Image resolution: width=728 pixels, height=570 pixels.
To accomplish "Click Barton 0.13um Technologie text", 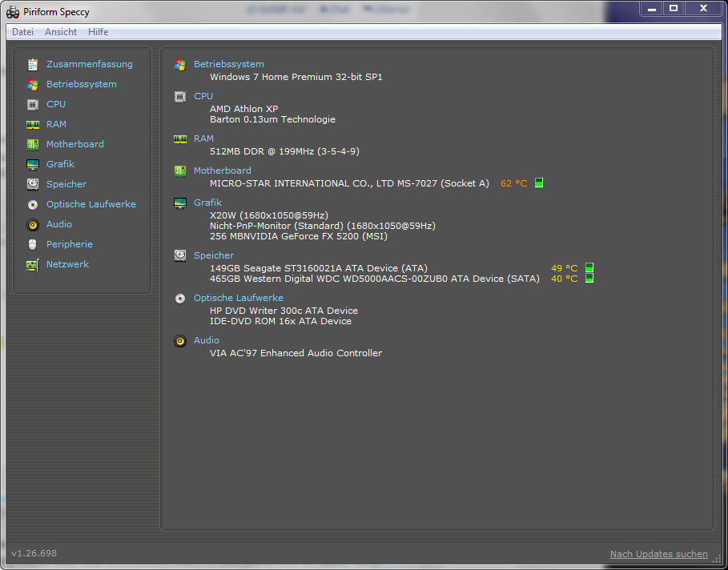I will pos(272,119).
